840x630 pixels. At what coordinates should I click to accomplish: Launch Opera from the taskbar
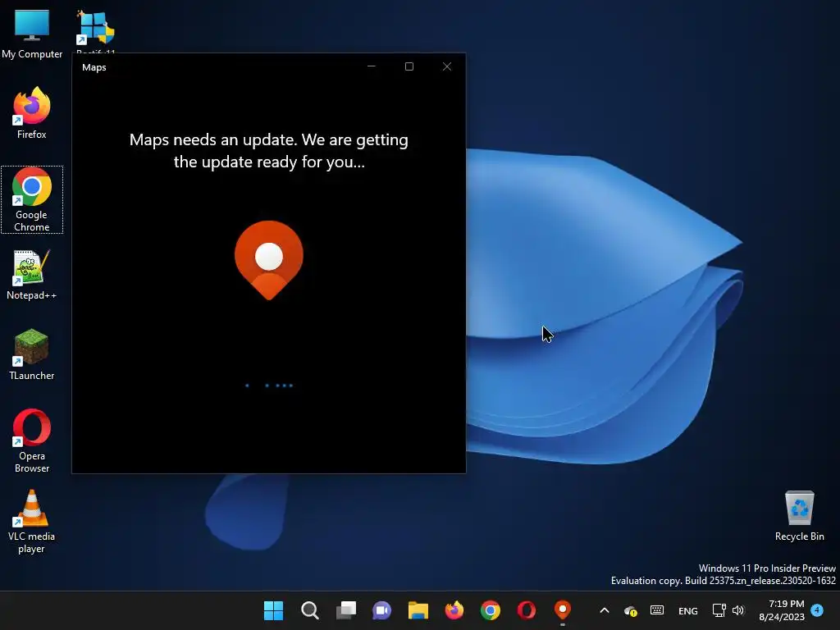click(526, 610)
